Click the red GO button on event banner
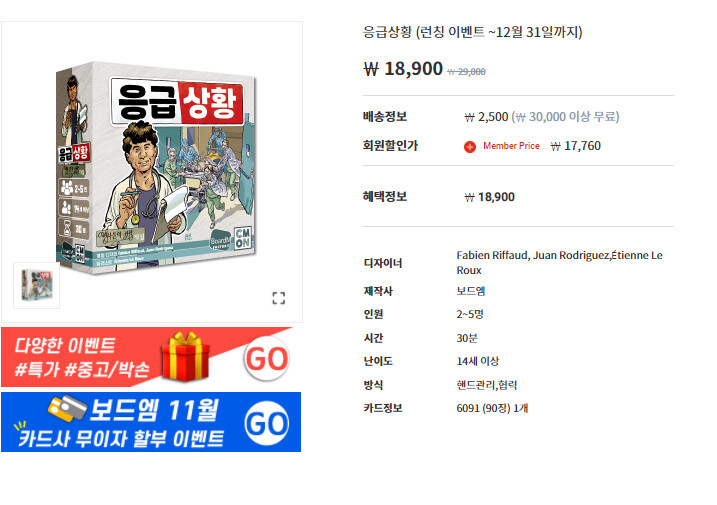This screenshot has width=717, height=505. click(x=267, y=358)
